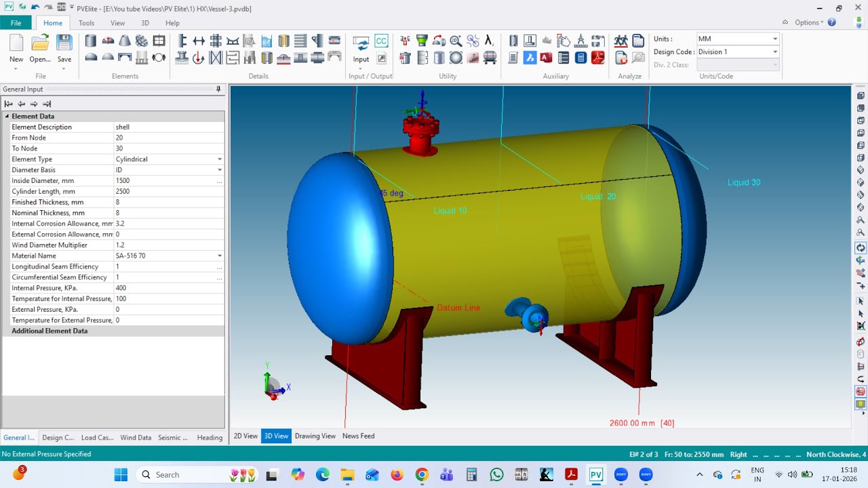Click the liquid detail icon
The width and height of the screenshot is (868, 488).
tap(267, 41)
